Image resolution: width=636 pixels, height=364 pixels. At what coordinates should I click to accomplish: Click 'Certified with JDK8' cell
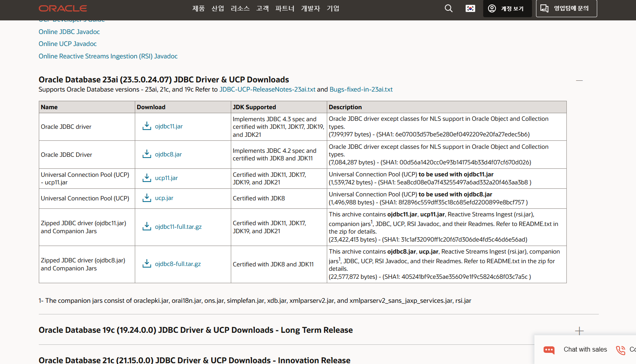pyautogui.click(x=279, y=198)
